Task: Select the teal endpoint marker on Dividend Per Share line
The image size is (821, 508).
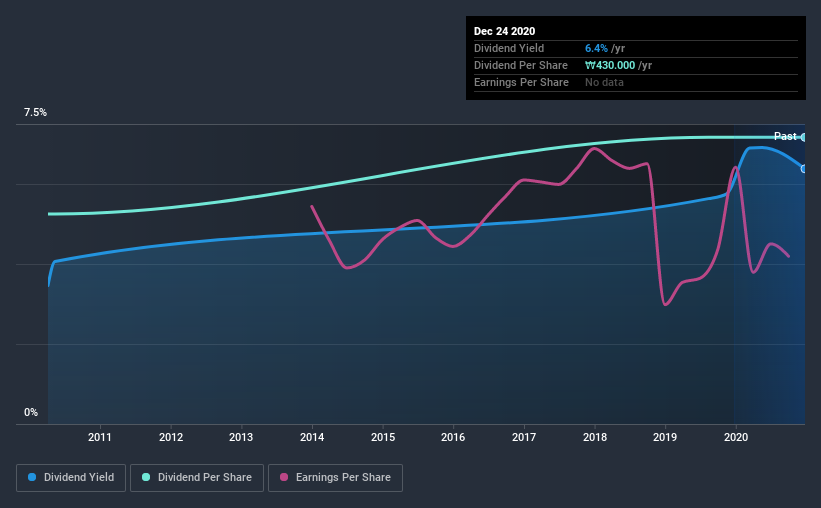Action: tap(804, 137)
